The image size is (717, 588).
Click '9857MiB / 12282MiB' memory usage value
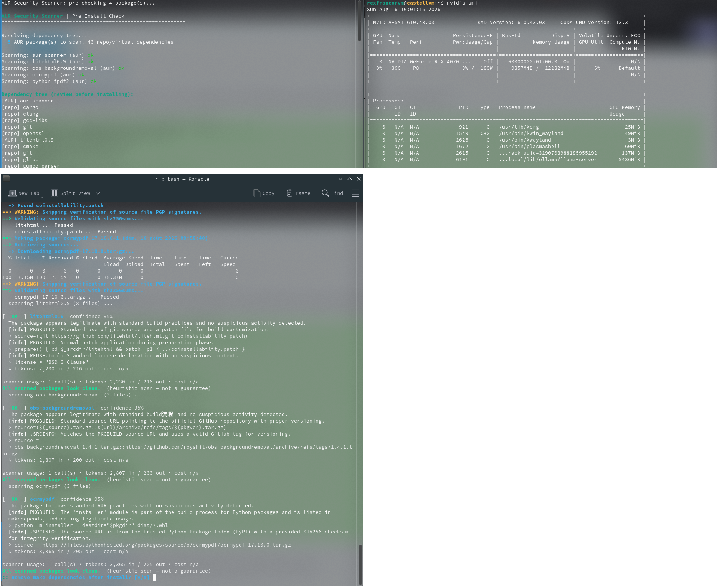point(540,68)
